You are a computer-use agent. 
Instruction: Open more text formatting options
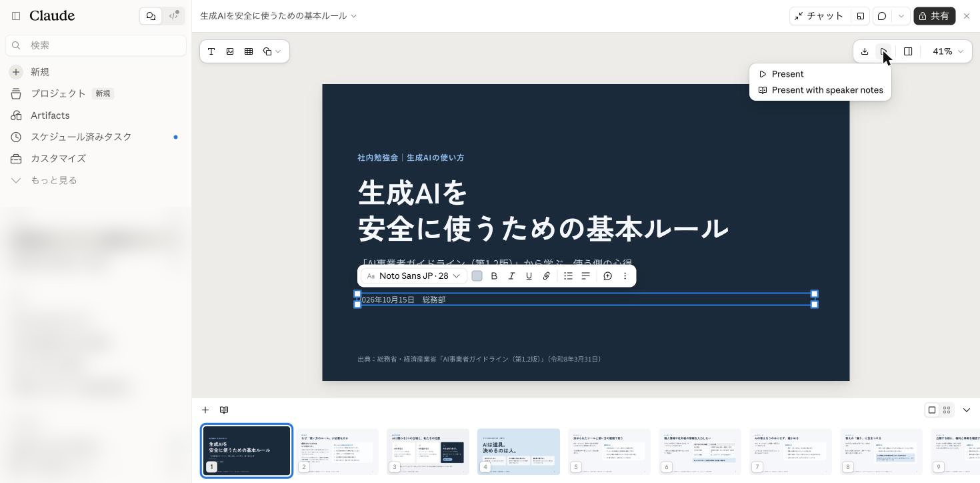(x=625, y=276)
